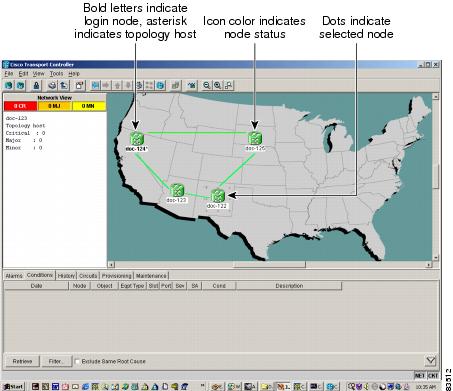The width and height of the screenshot is (453, 391).
Task: Open the Provisioning tab
Action: point(117,276)
